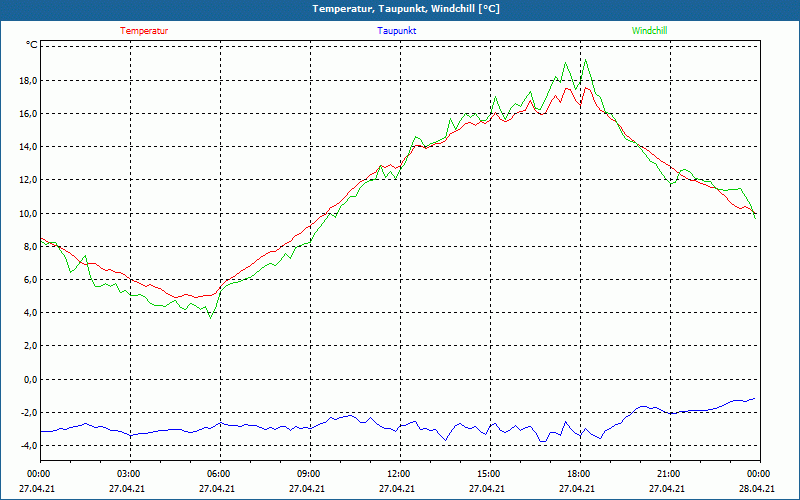Viewport: 800px width, 500px height.
Task: Click the 12:00 time axis label
Action: [400, 474]
